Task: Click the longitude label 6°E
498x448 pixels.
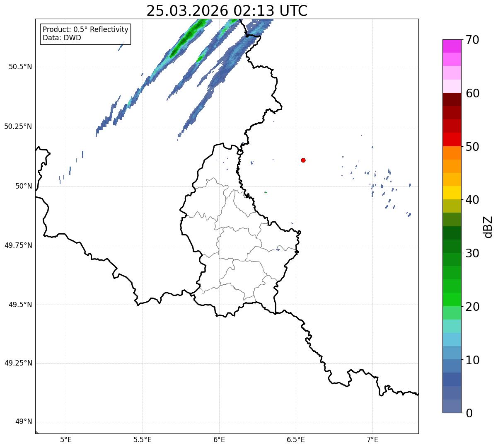Action: point(219,440)
